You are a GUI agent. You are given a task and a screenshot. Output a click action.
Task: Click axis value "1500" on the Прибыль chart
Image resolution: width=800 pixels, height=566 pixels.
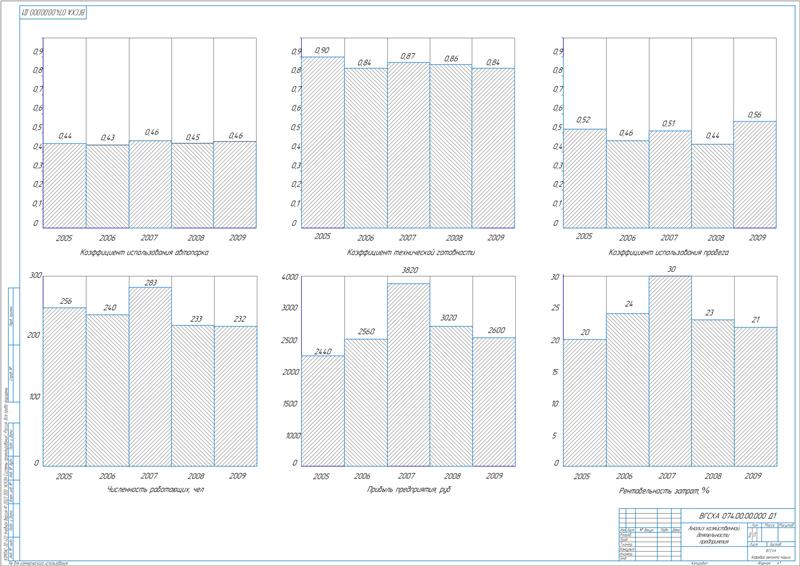[x=292, y=404]
